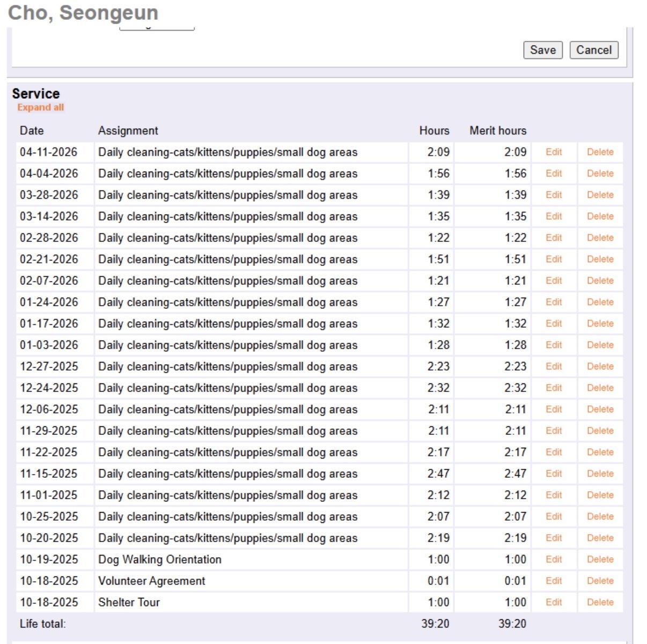Edit the Shelter Tour entry
Viewport: 647px width, 644px height.
click(554, 603)
